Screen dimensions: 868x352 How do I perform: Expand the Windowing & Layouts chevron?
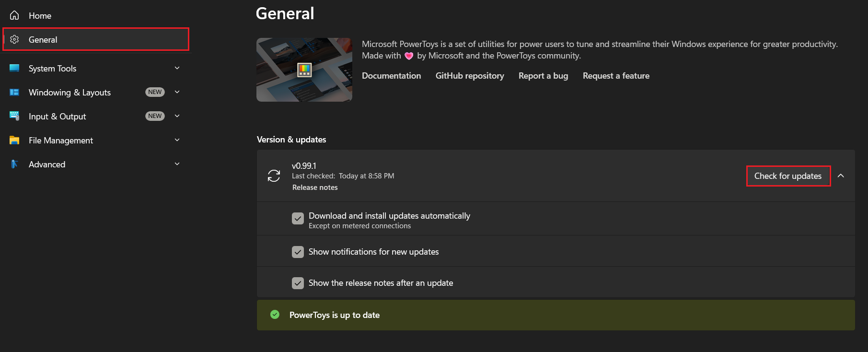[x=177, y=92]
